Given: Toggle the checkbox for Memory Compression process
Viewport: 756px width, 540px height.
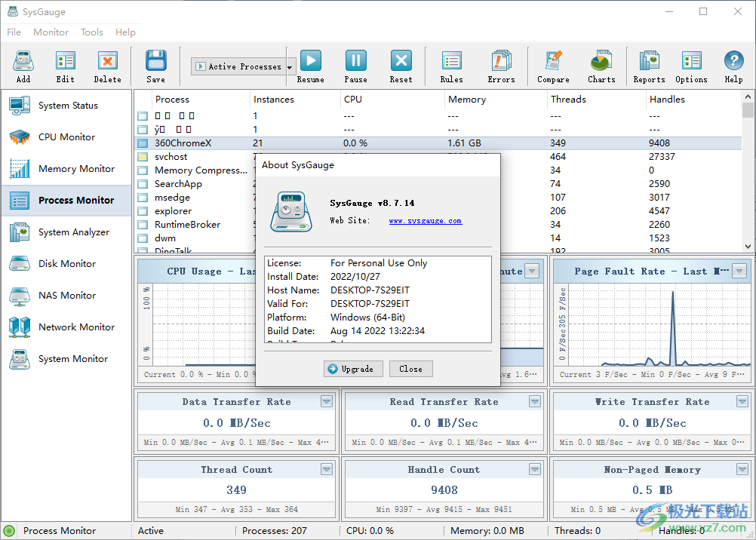Looking at the screenshot, I should 143,170.
